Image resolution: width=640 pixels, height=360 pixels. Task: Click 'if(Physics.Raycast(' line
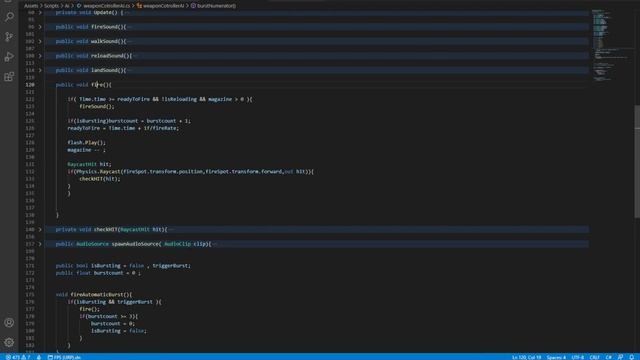click(191, 171)
